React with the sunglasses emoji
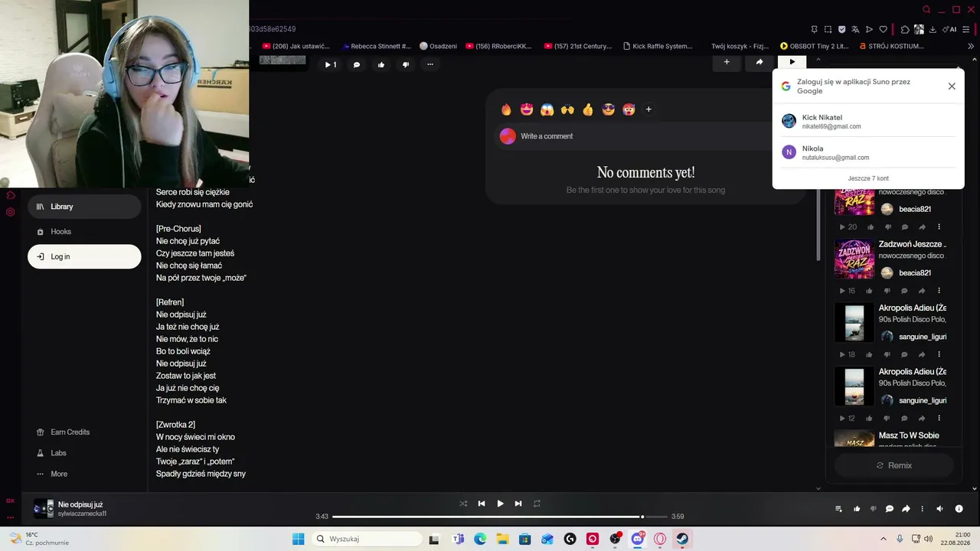The image size is (980, 551). [609, 109]
